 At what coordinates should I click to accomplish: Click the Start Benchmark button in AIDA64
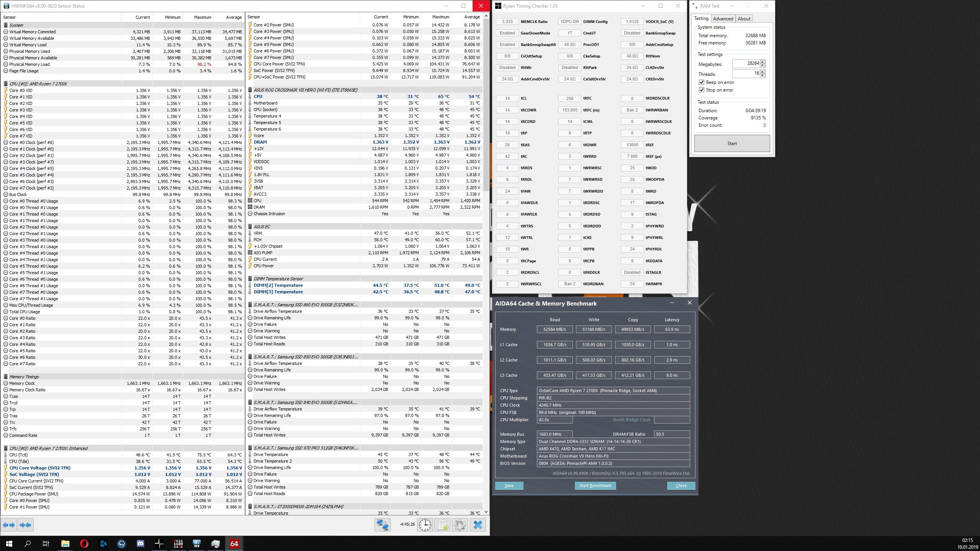[x=595, y=486]
